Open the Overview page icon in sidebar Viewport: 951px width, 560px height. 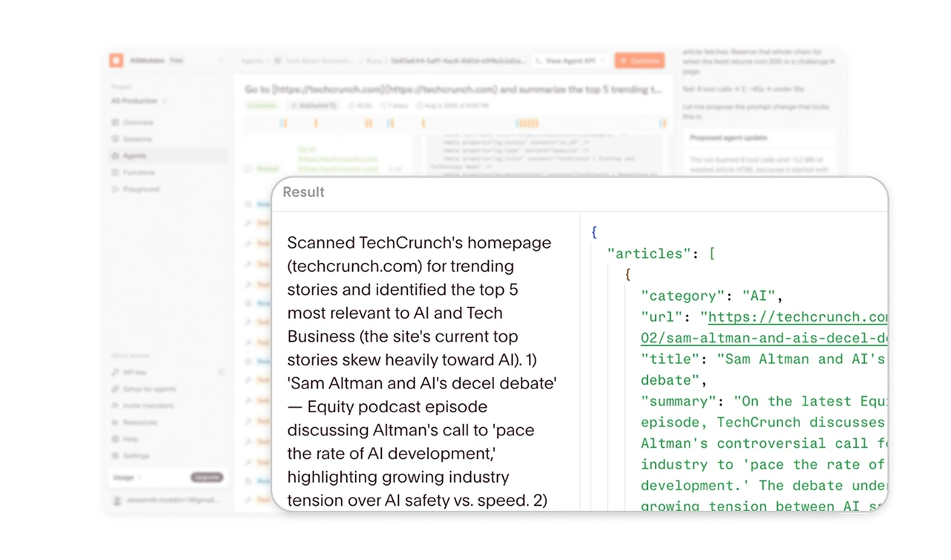point(115,122)
